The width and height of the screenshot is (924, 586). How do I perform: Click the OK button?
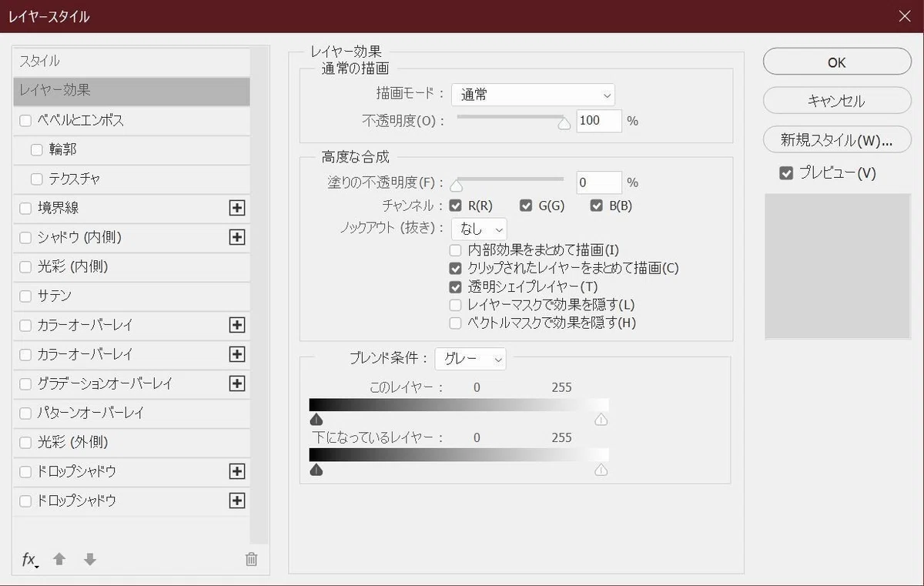tap(837, 63)
